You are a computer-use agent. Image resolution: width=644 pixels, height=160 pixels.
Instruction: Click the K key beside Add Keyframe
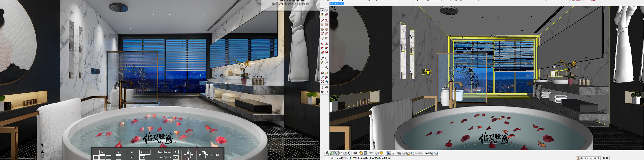(x=176, y=157)
